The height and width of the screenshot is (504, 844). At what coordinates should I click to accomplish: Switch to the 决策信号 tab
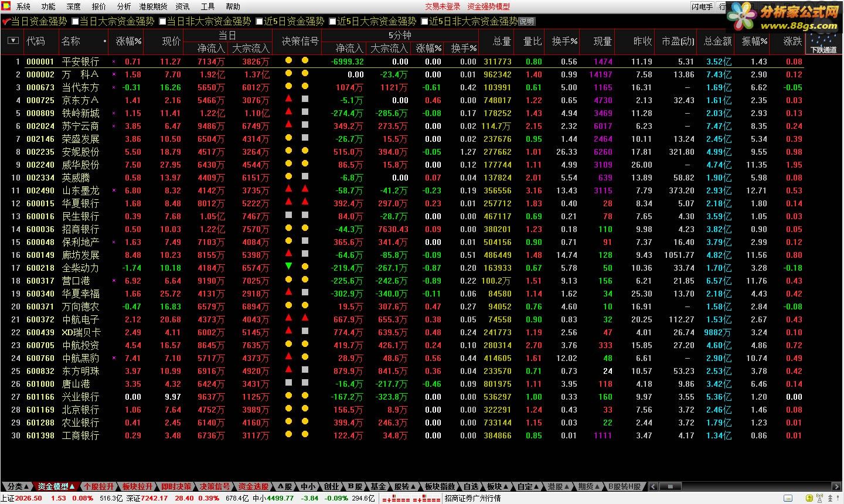(215, 486)
